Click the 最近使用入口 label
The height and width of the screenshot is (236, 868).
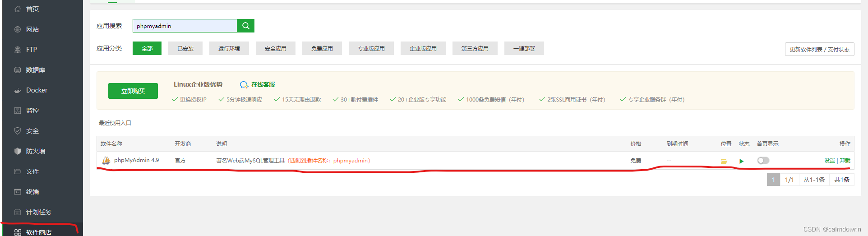coord(115,123)
